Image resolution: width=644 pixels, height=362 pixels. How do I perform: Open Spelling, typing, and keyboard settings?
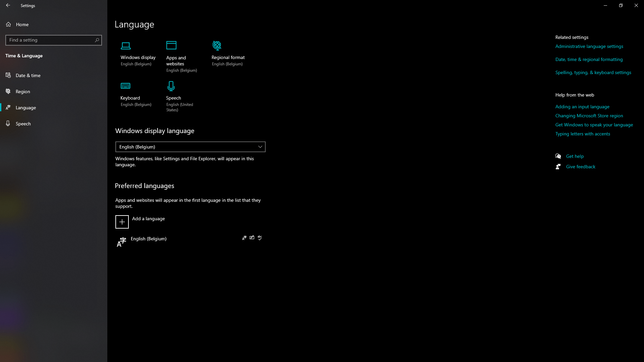point(593,72)
